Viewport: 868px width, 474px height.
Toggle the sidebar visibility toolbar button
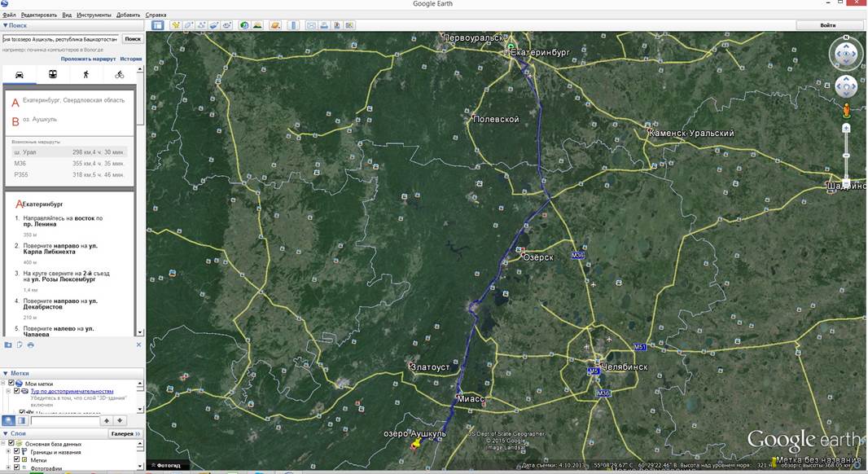point(158,25)
